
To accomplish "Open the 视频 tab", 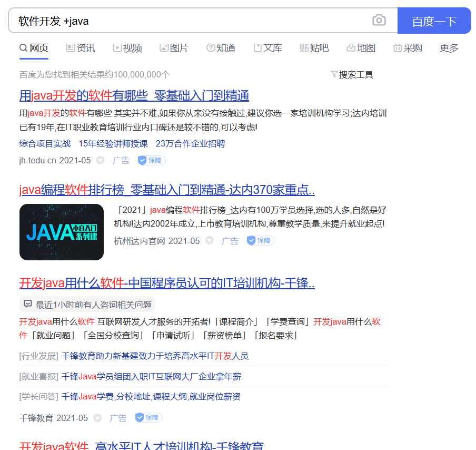I will click(127, 48).
